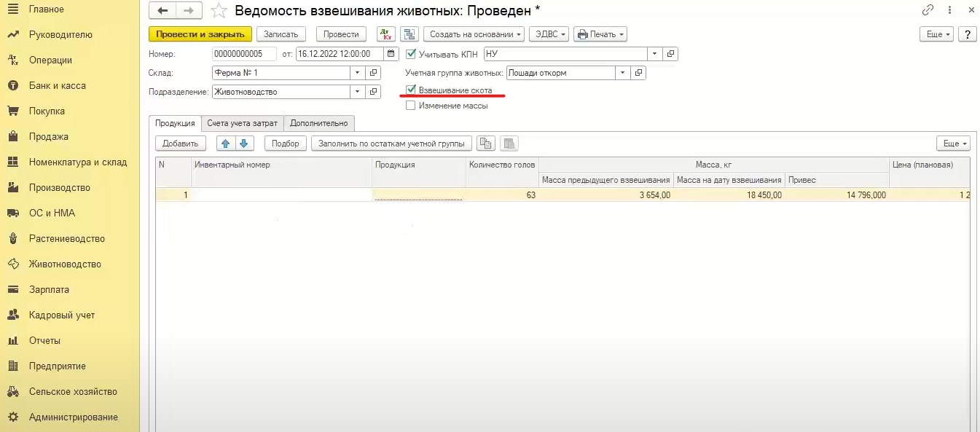980x432 pixels.
Task: Uncheck Взвешивание скота checkbox
Action: 411,90
